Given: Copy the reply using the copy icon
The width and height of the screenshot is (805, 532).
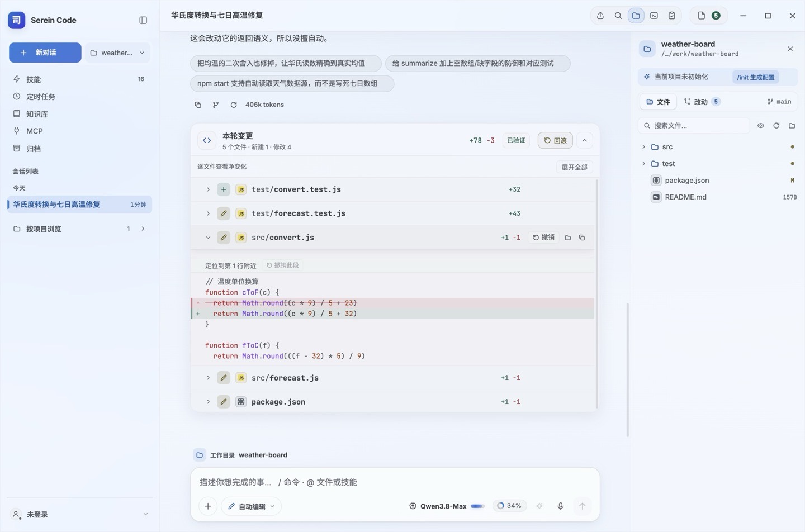Looking at the screenshot, I should (198, 104).
